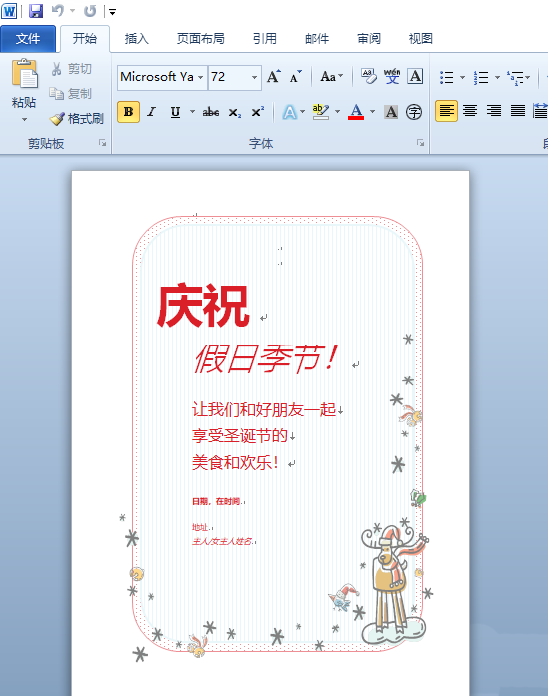Switch to the 插入 (Insert) tab
The image size is (548, 696).
click(x=136, y=39)
